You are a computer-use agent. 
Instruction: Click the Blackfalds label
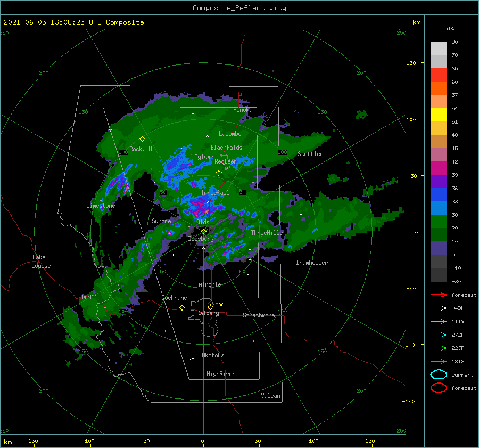(226, 148)
